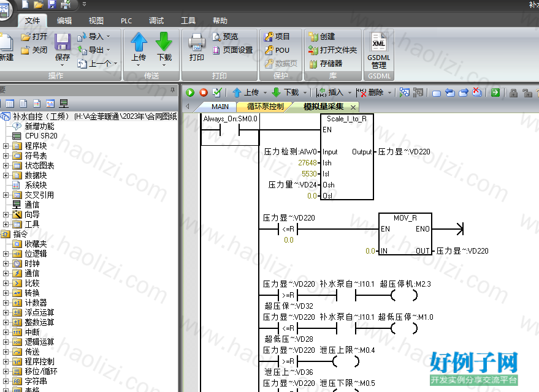This screenshot has width=539, height=392.
Task: Expand the 位逻辑 instruction node
Action: tap(6, 254)
